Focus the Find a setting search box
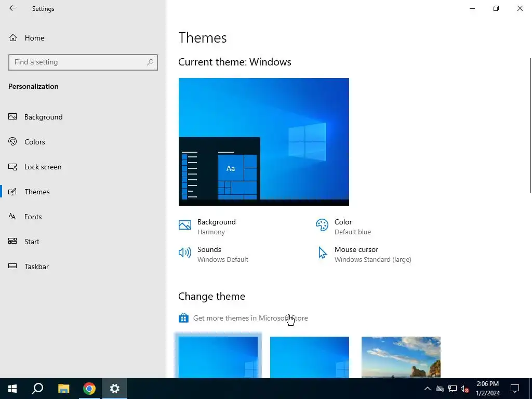Image resolution: width=532 pixels, height=399 pixels. [x=83, y=62]
